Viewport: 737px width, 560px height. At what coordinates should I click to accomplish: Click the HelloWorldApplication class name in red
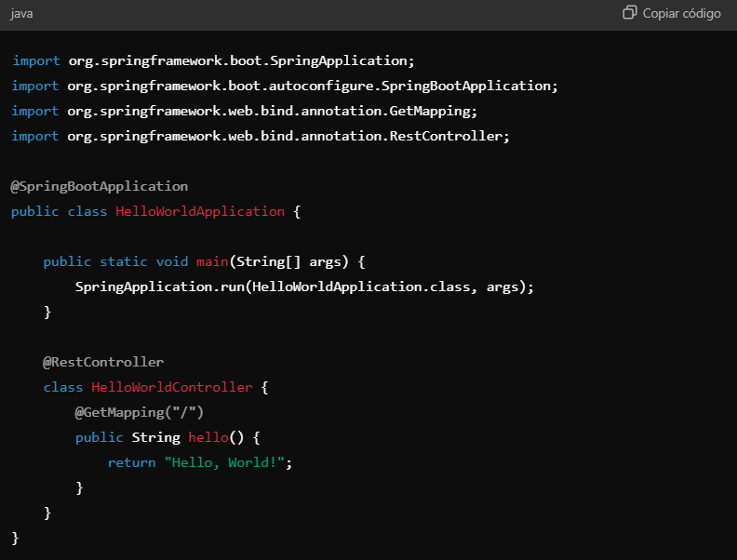click(x=200, y=211)
